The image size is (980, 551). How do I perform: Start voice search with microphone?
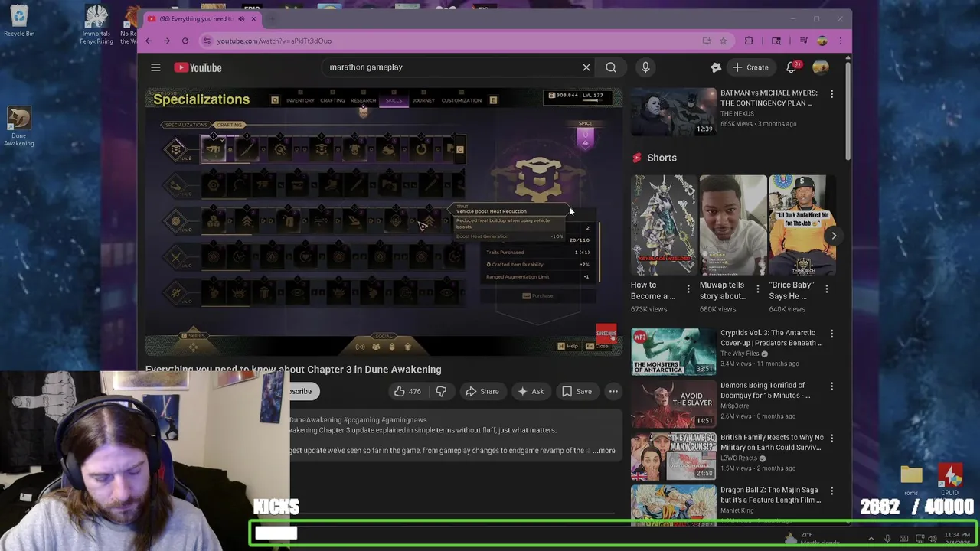coord(645,67)
